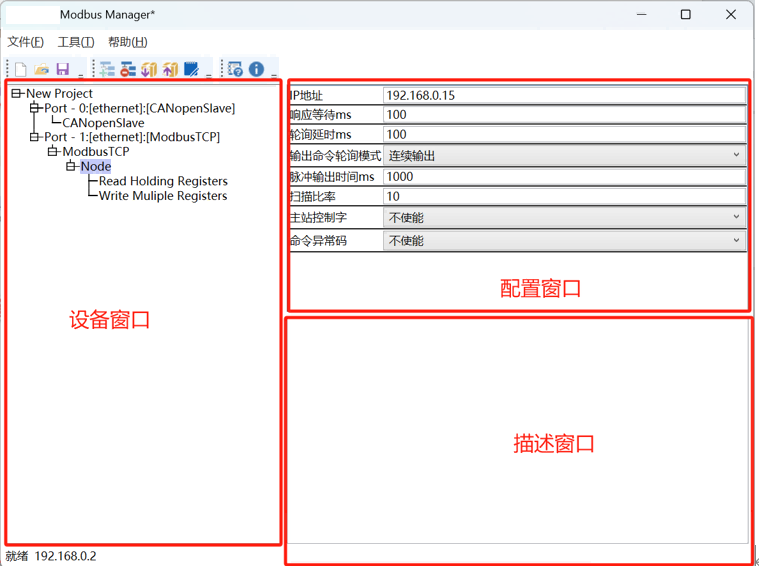The height and width of the screenshot is (566, 759).
Task: Select the CANopenSlave tree item
Action: [x=103, y=123]
